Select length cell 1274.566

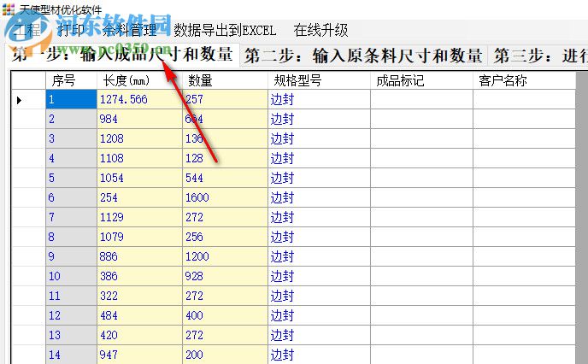139,99
